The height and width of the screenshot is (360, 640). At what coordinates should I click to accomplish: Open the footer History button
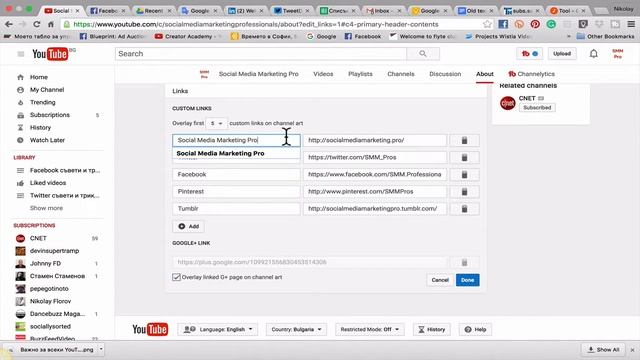(x=431, y=329)
